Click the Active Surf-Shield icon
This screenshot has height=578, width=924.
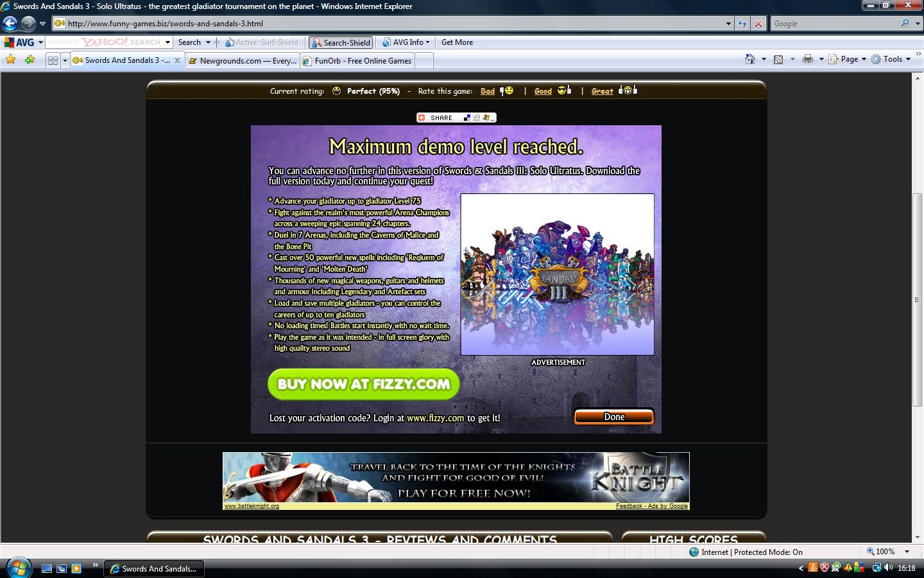pos(262,42)
